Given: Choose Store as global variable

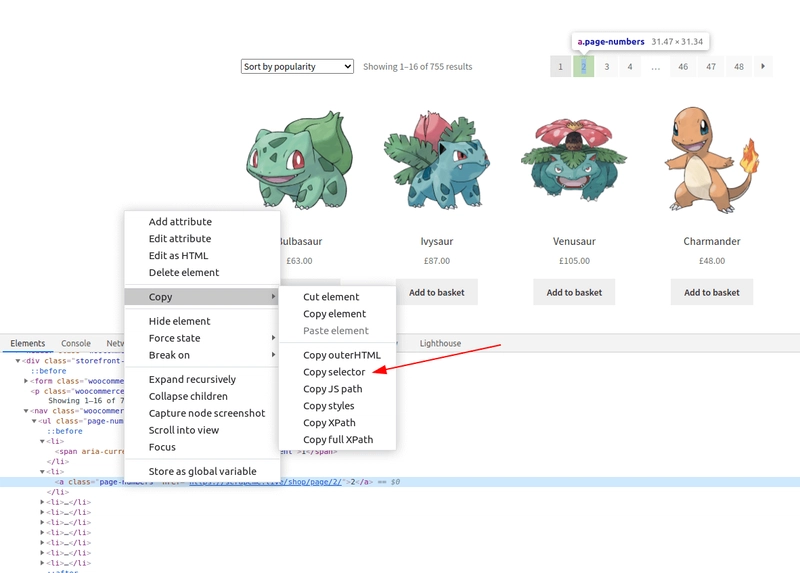Looking at the screenshot, I should pos(202,471).
